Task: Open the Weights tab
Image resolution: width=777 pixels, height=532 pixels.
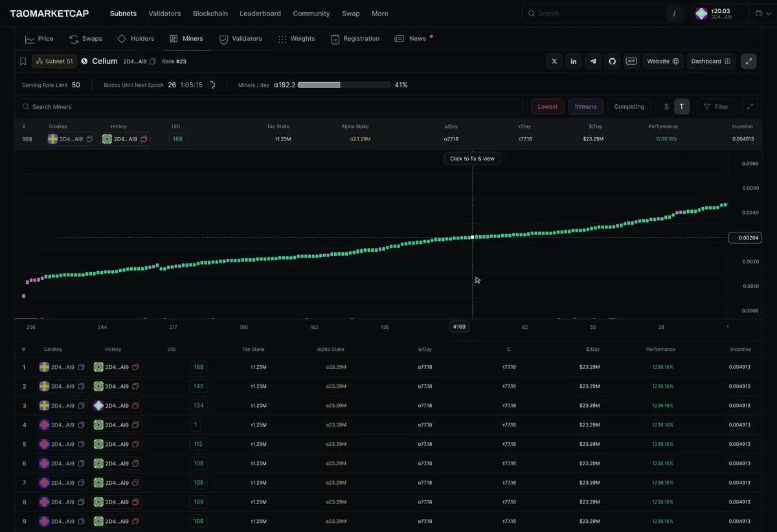Action: pyautogui.click(x=296, y=39)
